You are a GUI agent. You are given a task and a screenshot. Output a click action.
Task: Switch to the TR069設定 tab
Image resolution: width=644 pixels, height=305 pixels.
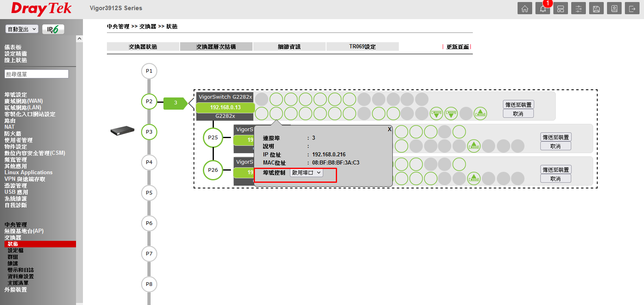[362, 47]
